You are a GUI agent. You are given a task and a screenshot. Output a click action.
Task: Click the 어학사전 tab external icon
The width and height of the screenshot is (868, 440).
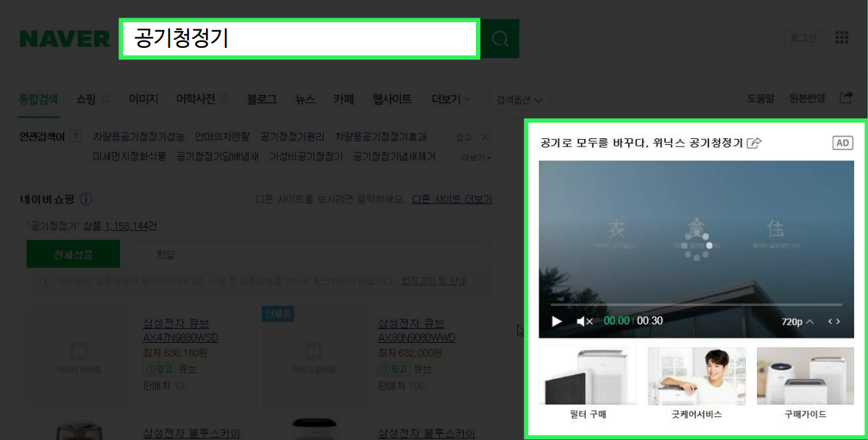(x=224, y=99)
